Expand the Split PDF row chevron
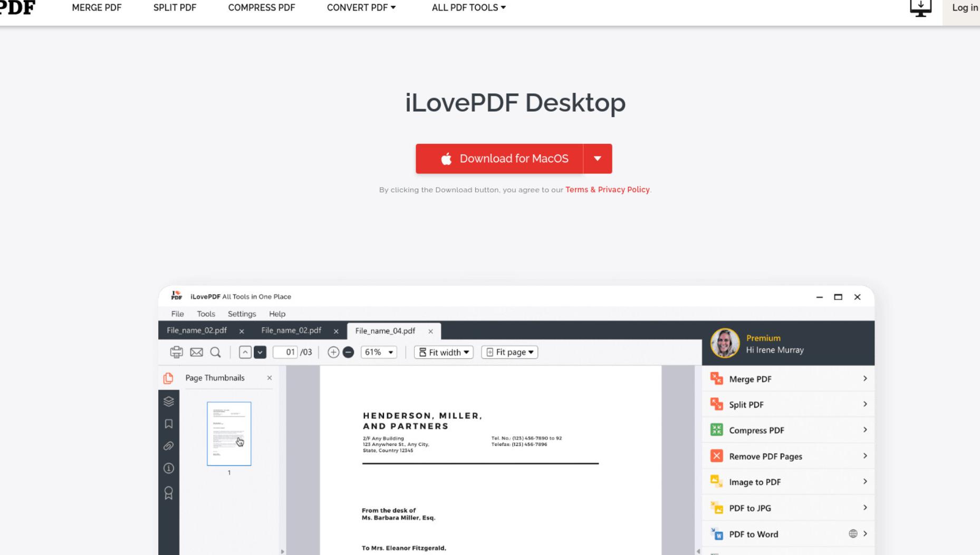 point(865,404)
